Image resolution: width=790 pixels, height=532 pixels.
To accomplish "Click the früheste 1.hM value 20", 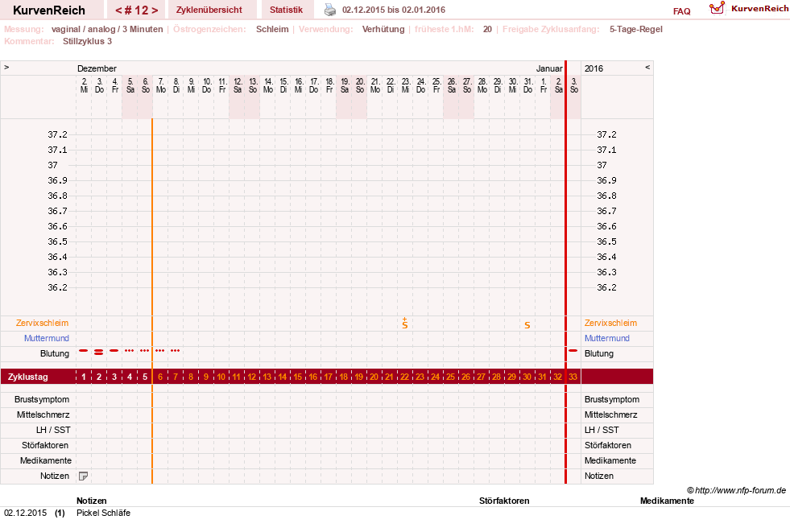I will [x=487, y=29].
